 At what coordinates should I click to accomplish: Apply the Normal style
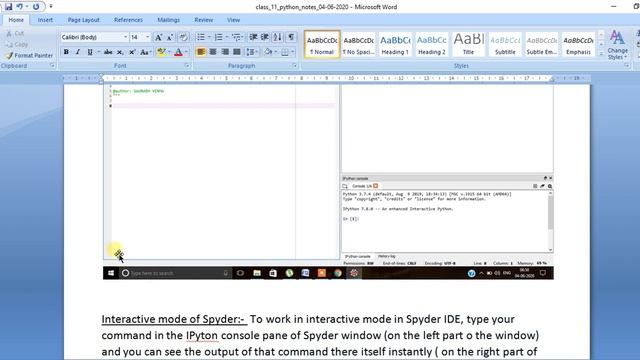322,44
